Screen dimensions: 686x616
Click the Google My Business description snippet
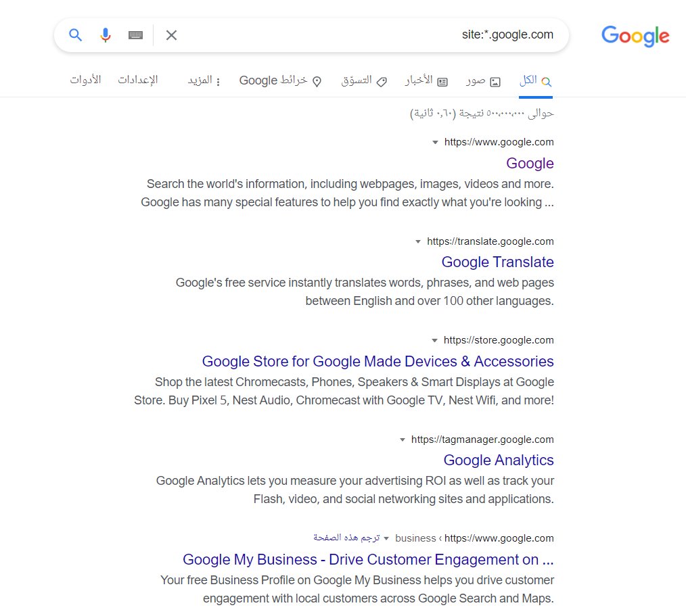[x=357, y=589]
